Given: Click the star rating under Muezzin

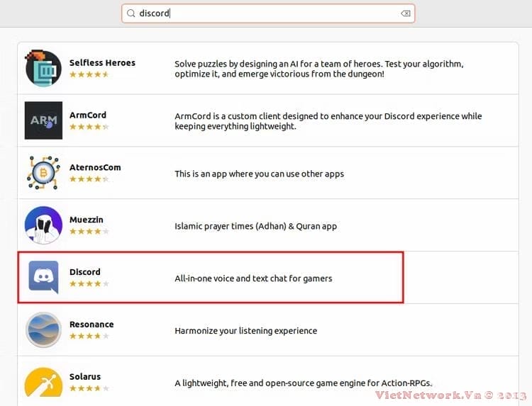Looking at the screenshot, I should [89, 232].
